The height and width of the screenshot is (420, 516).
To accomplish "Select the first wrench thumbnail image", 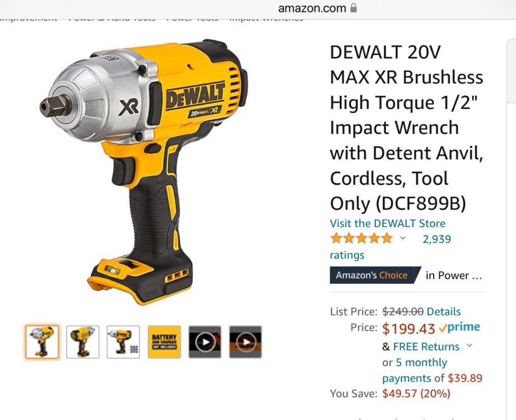I will [x=42, y=342].
